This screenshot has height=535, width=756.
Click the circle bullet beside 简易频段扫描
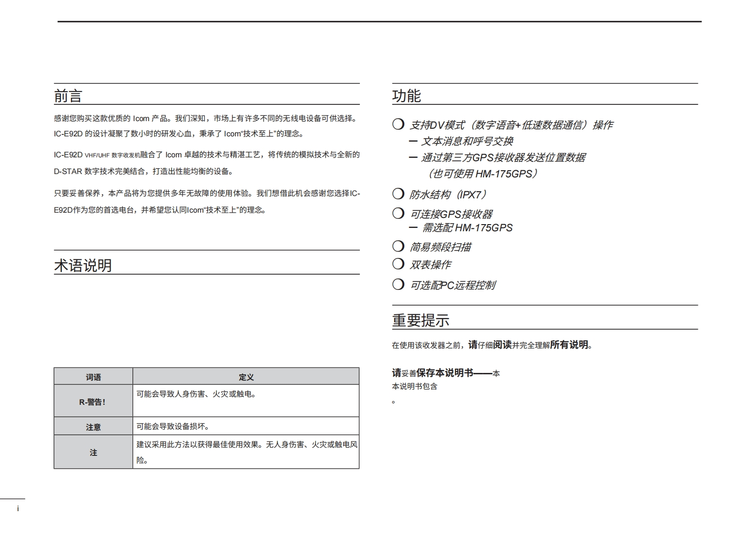[x=398, y=246]
